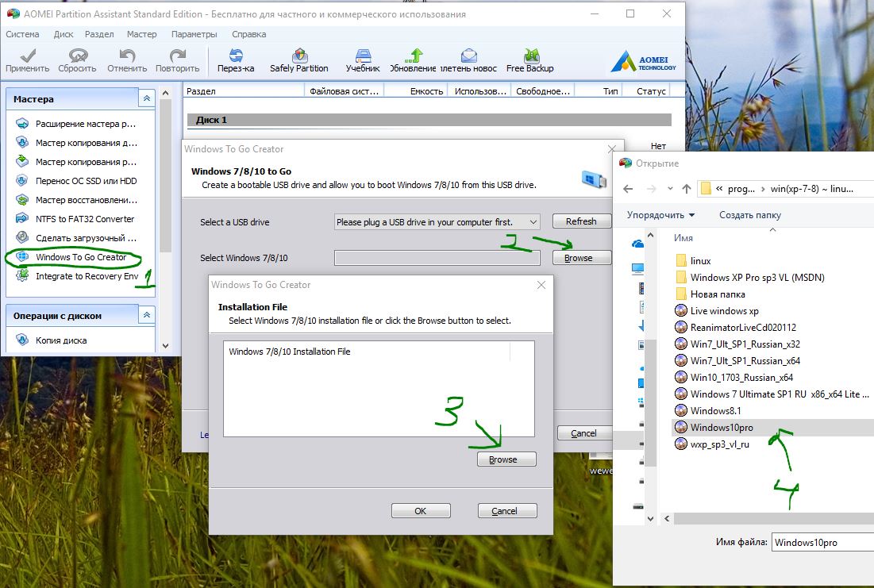Open the Select a USB drive dropdown
874x588 pixels.
tap(437, 222)
